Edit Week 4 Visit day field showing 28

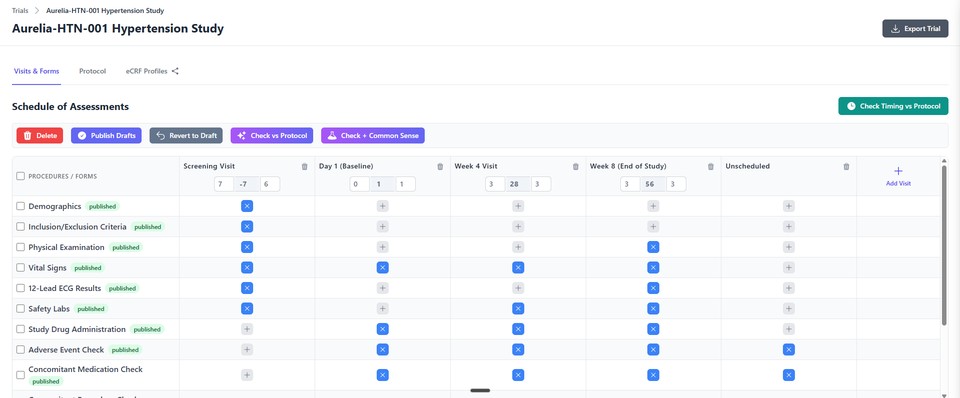[518, 184]
